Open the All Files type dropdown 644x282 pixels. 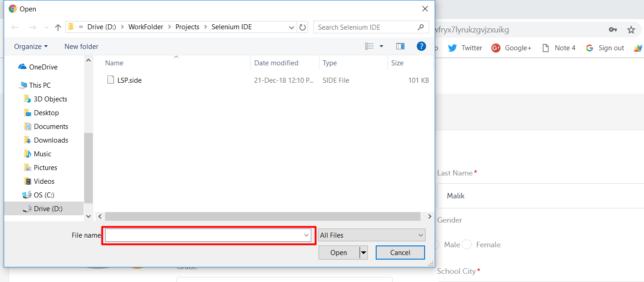click(x=372, y=235)
